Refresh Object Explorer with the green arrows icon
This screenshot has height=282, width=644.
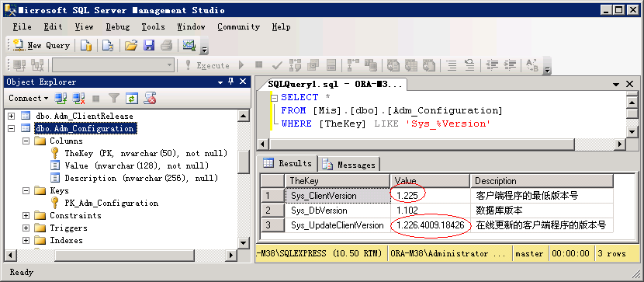click(132, 98)
